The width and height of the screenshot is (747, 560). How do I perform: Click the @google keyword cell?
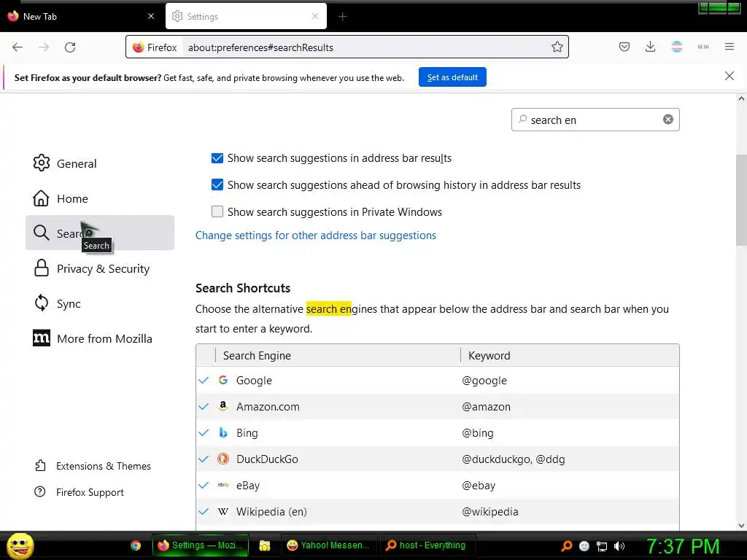point(484,381)
